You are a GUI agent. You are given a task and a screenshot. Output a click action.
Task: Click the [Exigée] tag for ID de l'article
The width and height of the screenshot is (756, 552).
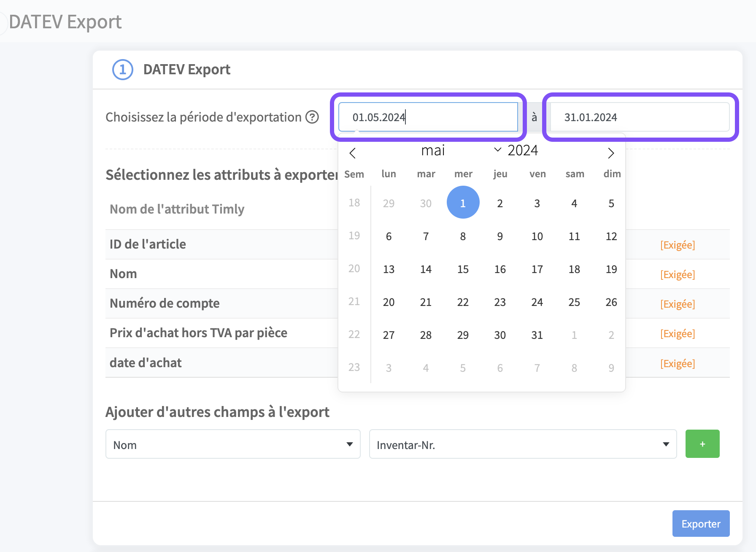coord(678,245)
